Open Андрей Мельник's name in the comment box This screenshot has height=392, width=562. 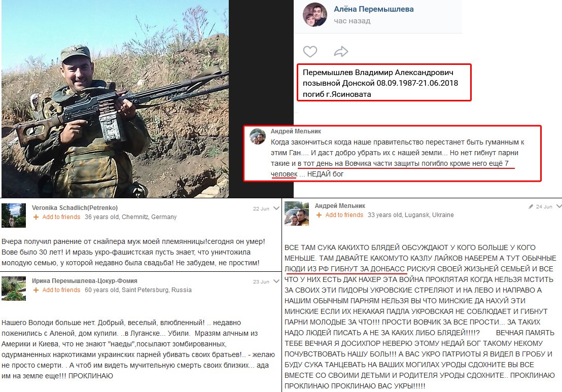296,131
